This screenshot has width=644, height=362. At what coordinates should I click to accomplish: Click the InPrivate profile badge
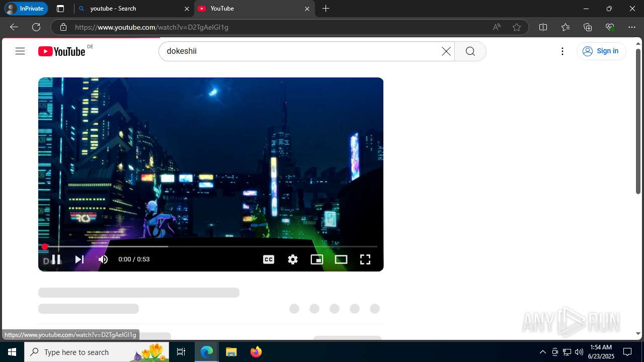(x=26, y=9)
